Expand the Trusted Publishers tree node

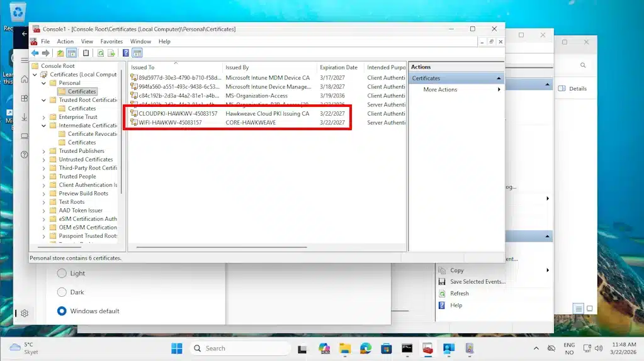coord(43,151)
